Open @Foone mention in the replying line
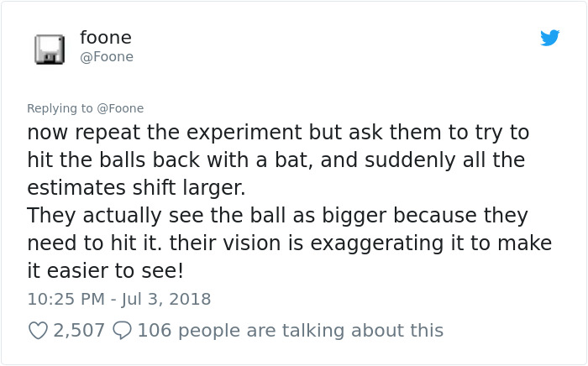Image resolution: width=588 pixels, height=366 pixels. pyautogui.click(x=120, y=108)
